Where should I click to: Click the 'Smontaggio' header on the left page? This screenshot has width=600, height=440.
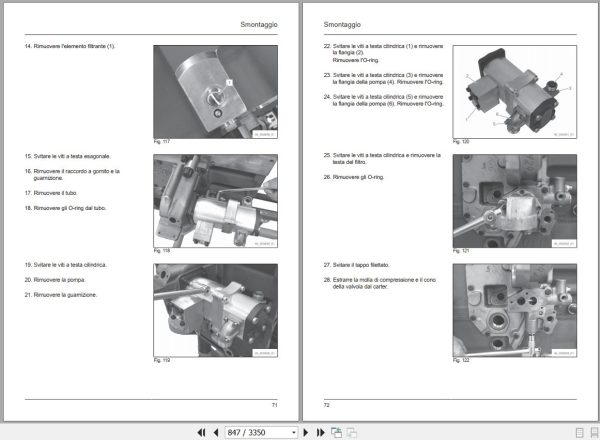click(259, 24)
